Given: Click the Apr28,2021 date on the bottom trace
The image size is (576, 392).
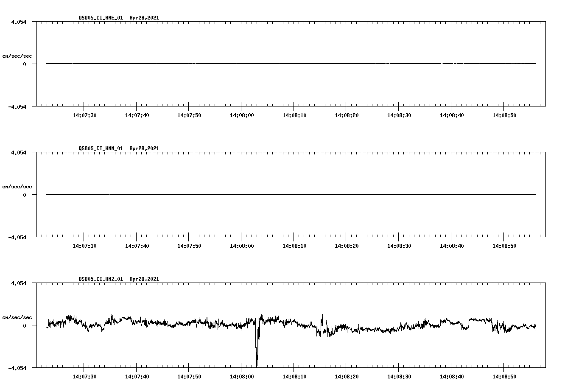Looking at the screenshot, I should (144, 279).
